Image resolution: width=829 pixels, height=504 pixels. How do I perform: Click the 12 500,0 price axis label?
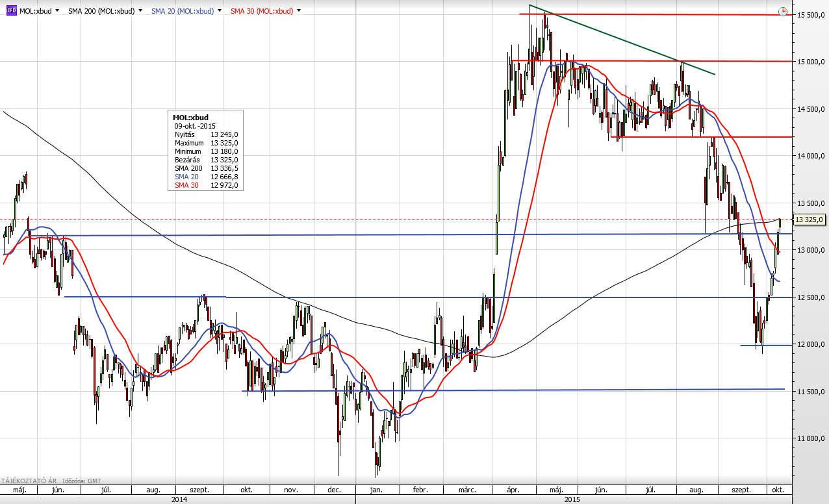click(x=810, y=297)
